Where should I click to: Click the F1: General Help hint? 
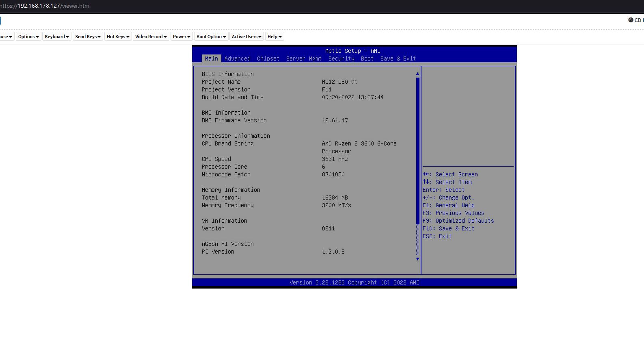point(449,205)
